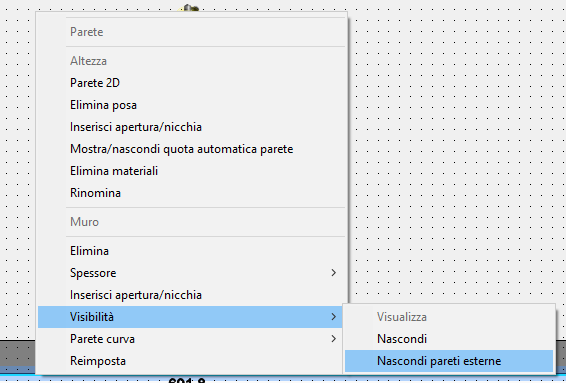The width and height of the screenshot is (566, 383).
Task: Choose Nascondi in the Visibilità submenu
Action: pos(449,339)
